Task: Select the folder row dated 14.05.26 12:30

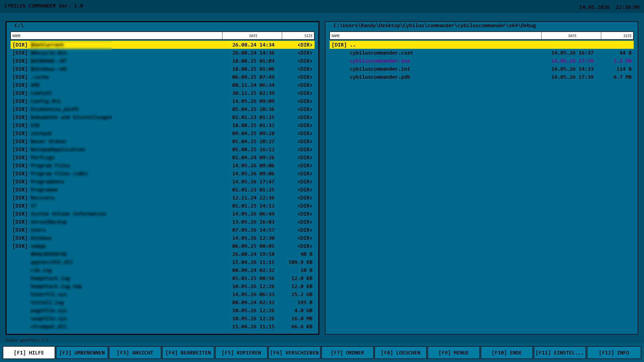Action: coord(163,238)
